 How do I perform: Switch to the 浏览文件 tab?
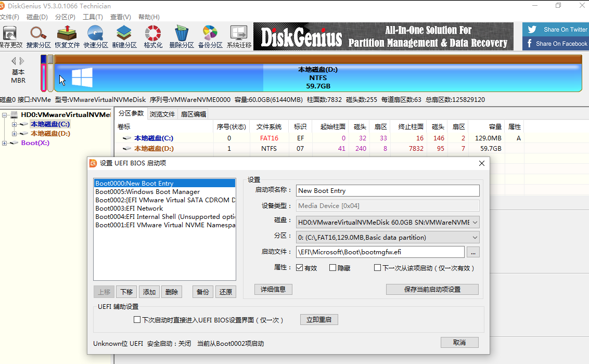(x=162, y=114)
